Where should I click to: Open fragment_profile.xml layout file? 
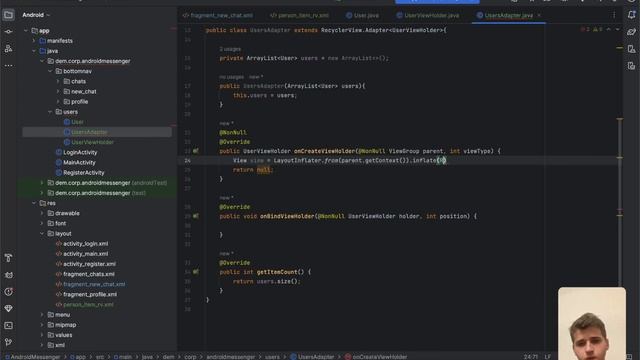click(90, 294)
